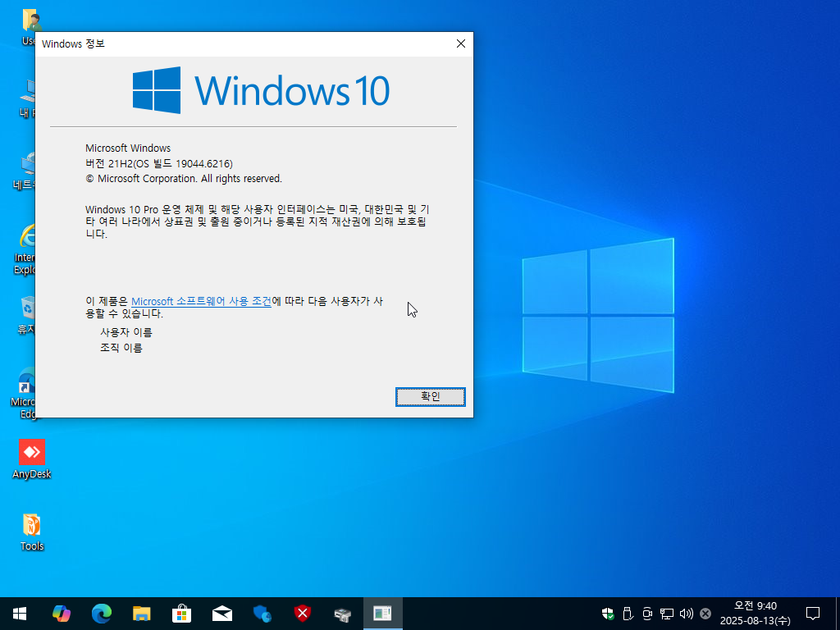Open Microsoft Store from the taskbar
This screenshot has height=630, width=840.
point(181,614)
